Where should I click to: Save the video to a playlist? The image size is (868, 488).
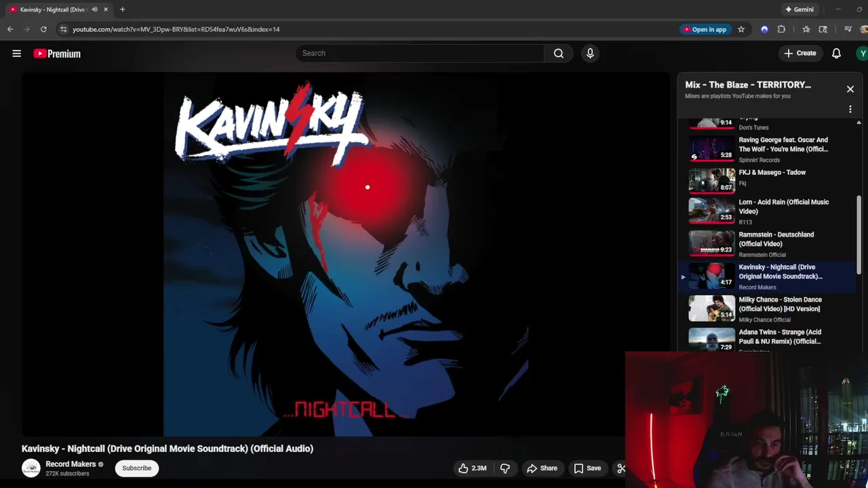587,468
